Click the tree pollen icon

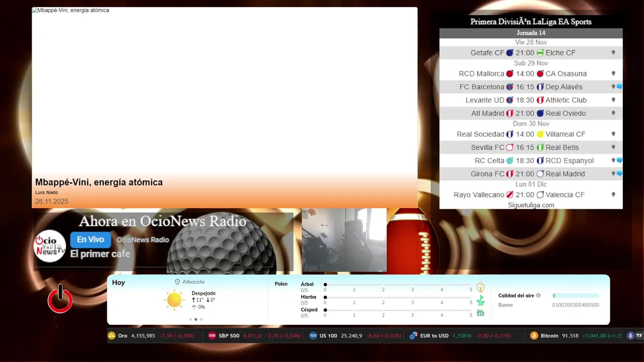pos(480,287)
